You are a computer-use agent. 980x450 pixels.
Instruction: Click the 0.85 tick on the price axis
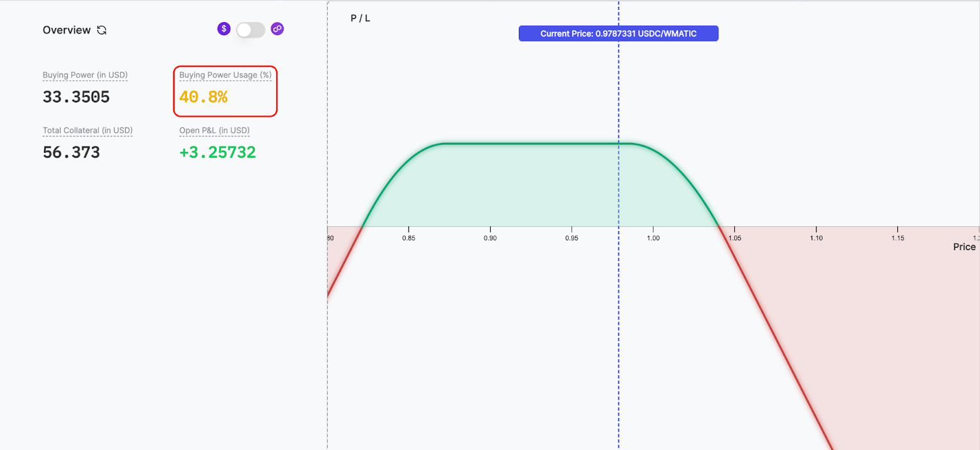point(409,238)
